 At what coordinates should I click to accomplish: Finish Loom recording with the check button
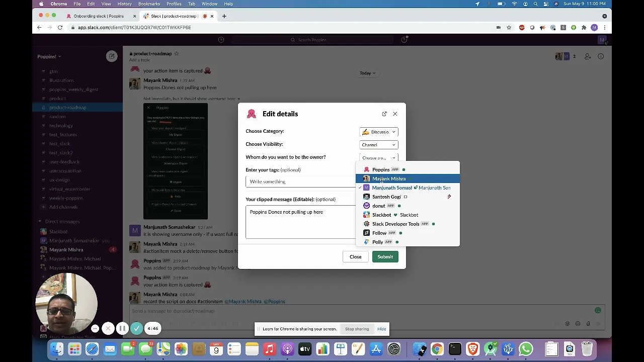(x=136, y=328)
